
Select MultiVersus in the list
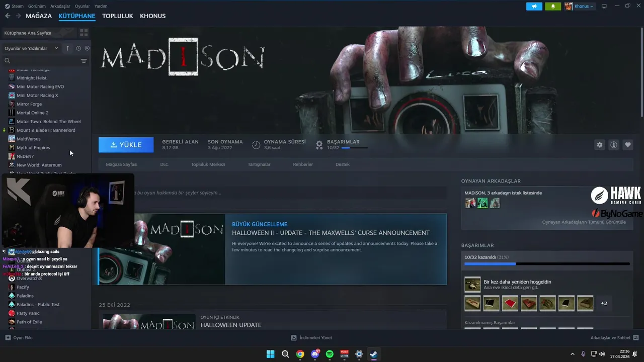click(28, 139)
